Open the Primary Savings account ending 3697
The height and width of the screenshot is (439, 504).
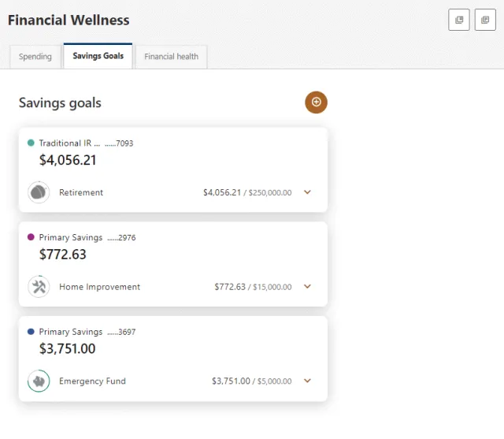coord(87,332)
